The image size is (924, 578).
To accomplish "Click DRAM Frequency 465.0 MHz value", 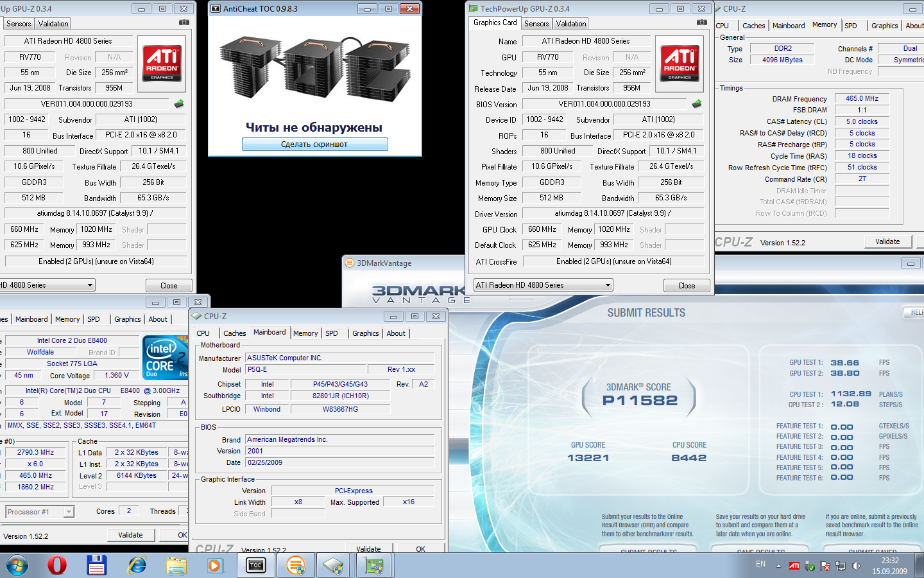I will point(862,98).
